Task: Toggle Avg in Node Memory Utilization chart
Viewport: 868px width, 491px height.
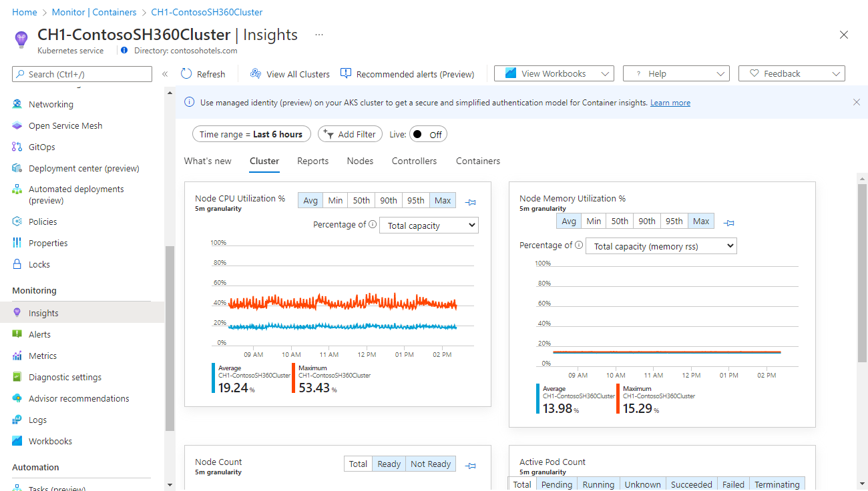Action: coord(569,221)
